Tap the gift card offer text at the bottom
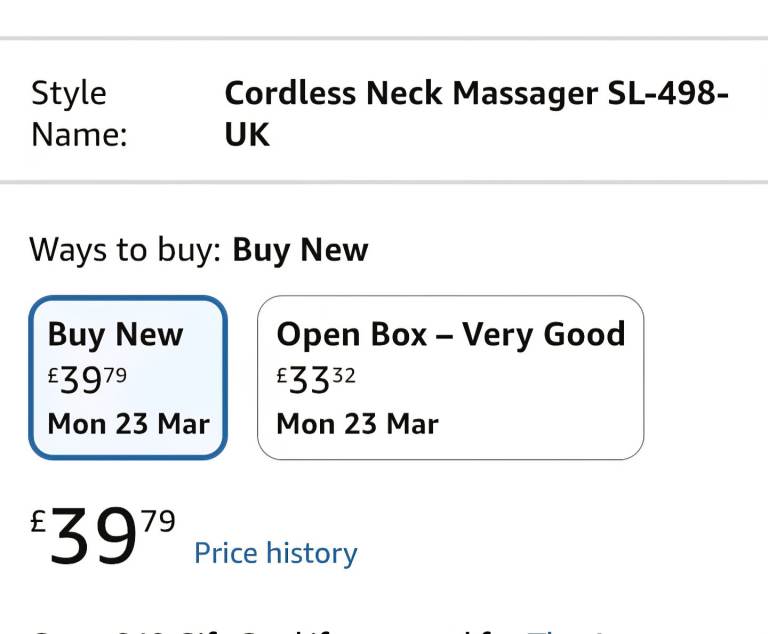The height and width of the screenshot is (634, 768). 300,630
